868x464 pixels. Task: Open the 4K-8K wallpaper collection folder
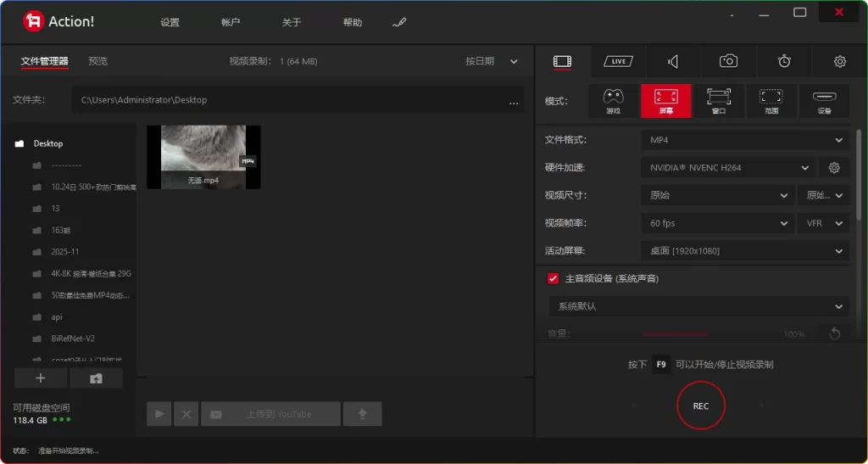[92, 273]
